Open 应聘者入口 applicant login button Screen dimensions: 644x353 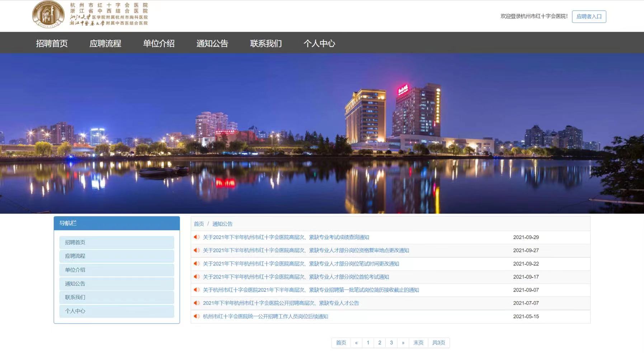(588, 16)
